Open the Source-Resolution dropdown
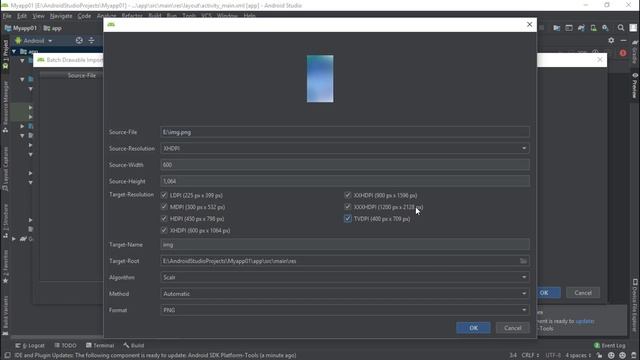The image size is (640, 360). [x=345, y=148]
